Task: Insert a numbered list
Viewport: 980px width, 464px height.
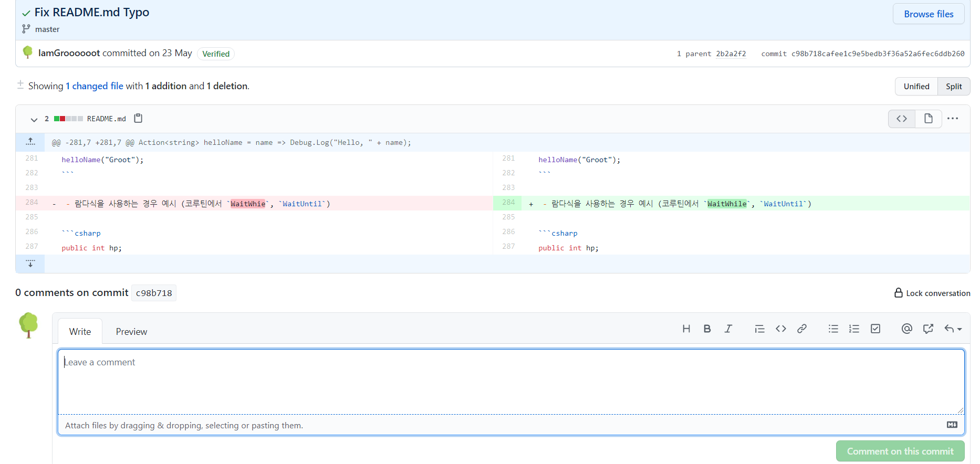Action: tap(854, 329)
